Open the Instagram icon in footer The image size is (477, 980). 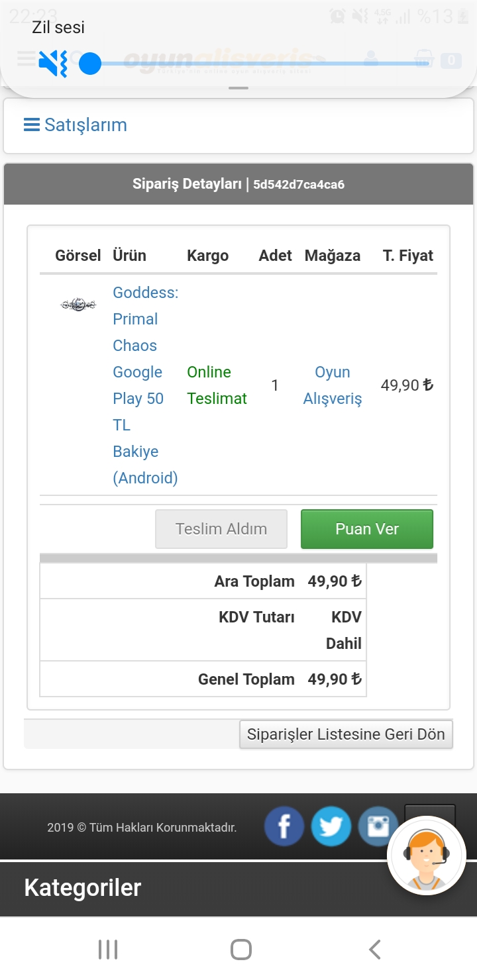pos(377,826)
